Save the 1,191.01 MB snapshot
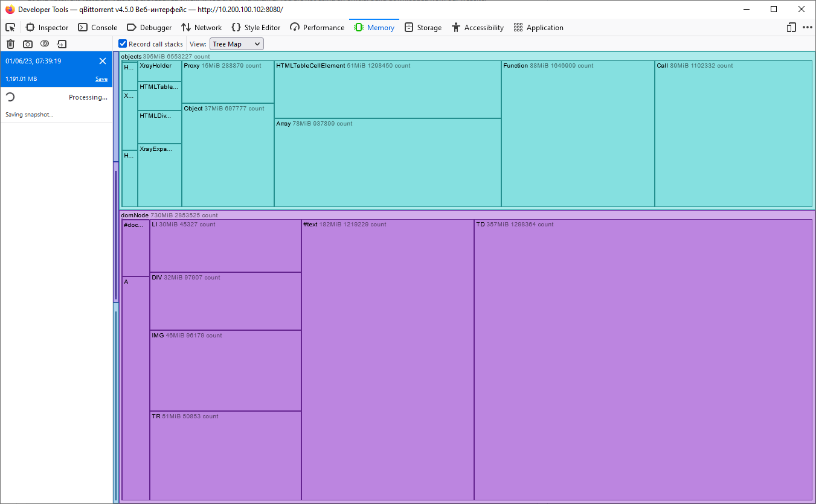Screen dimensions: 816x504 point(101,78)
